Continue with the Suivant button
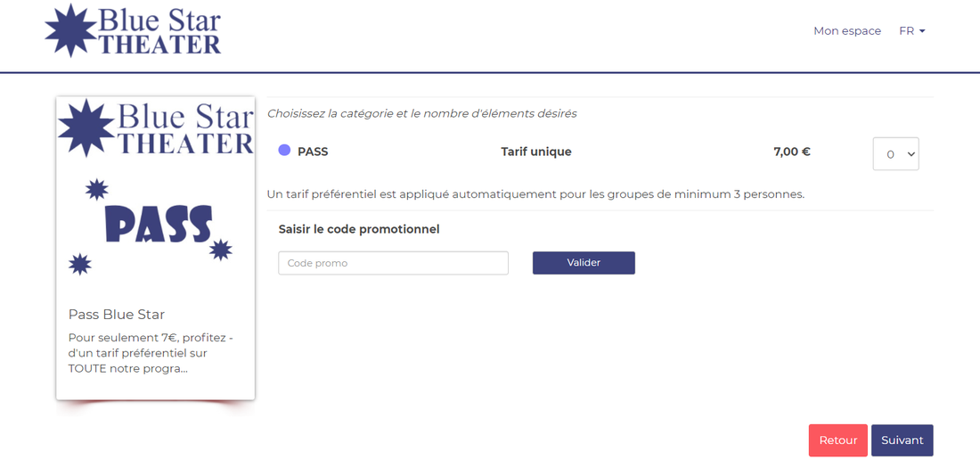The image size is (980, 476). pyautogui.click(x=902, y=440)
